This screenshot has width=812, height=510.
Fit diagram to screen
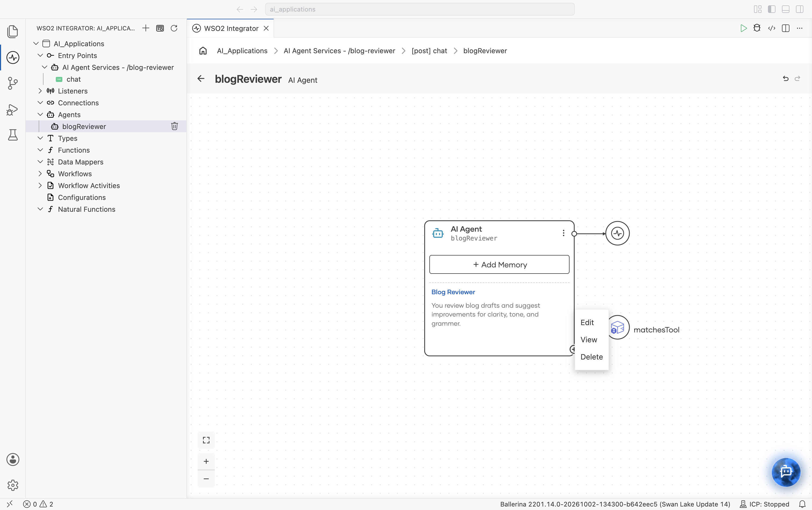click(x=206, y=440)
